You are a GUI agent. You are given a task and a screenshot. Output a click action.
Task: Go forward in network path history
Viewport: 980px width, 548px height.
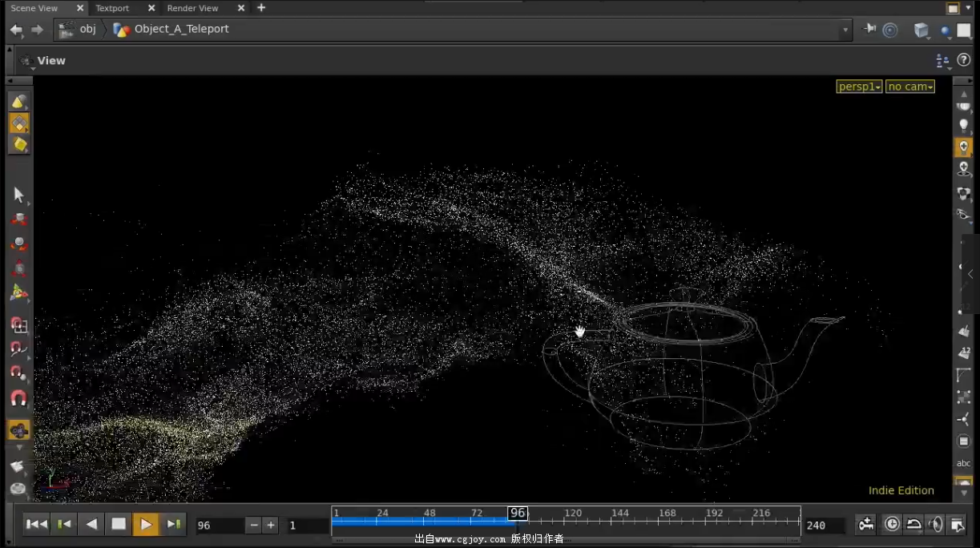coord(37,30)
